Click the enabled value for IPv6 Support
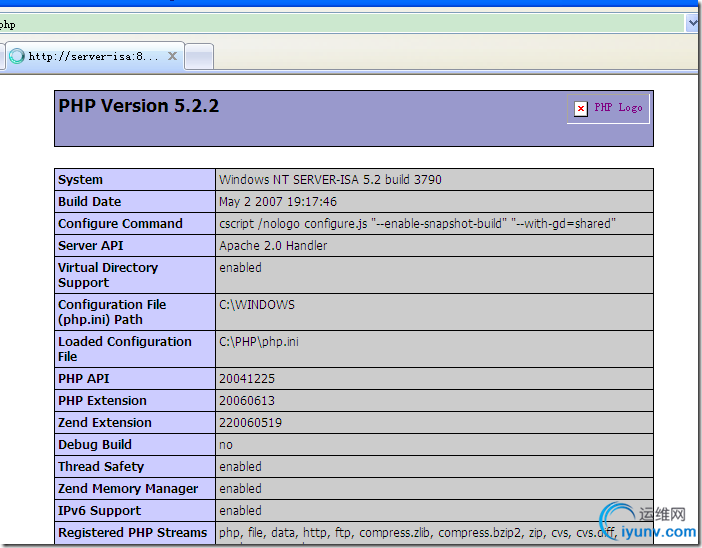 (x=240, y=510)
